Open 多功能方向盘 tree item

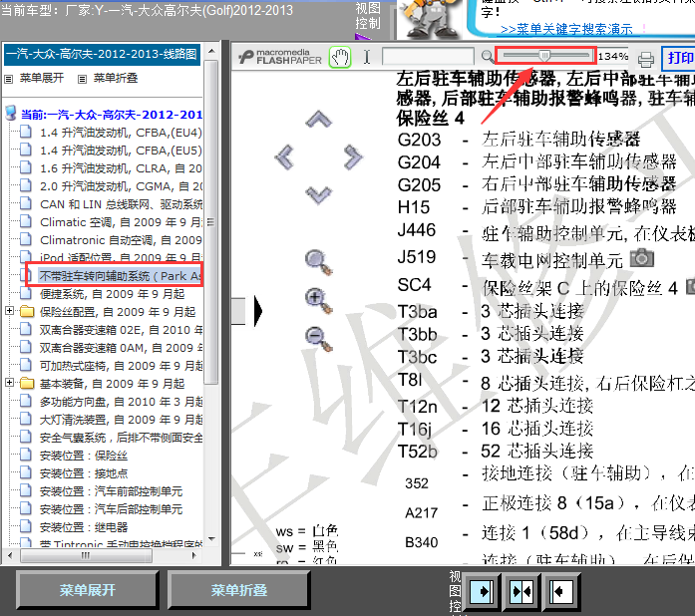(121, 402)
